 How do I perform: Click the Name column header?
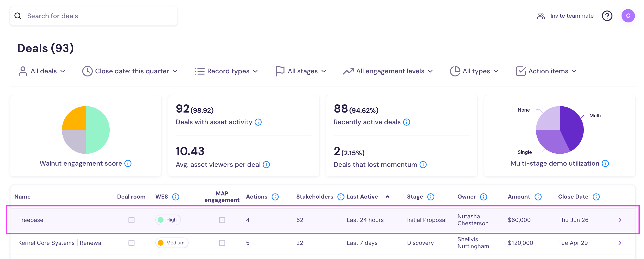click(22, 197)
